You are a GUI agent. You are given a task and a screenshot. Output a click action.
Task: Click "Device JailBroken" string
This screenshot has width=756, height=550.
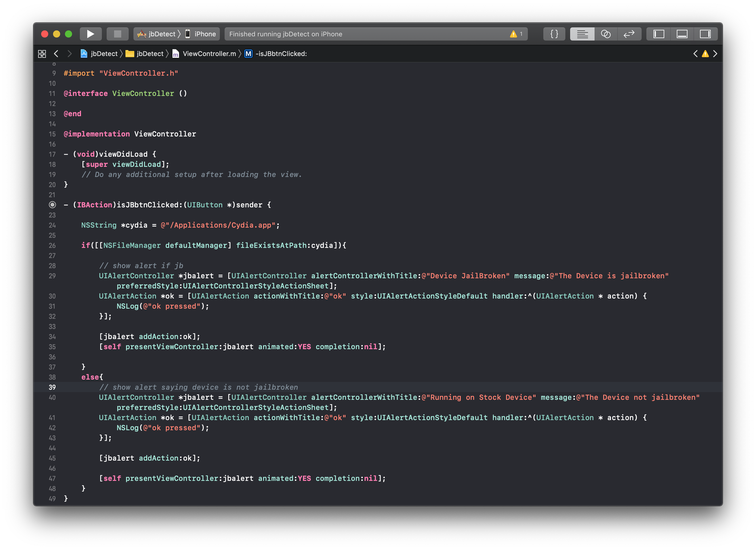[x=465, y=276]
